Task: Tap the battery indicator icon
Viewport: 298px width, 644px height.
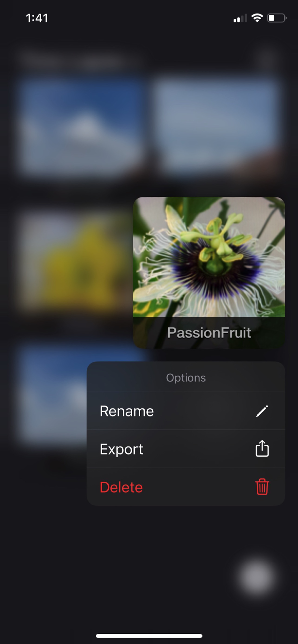Action: click(277, 18)
